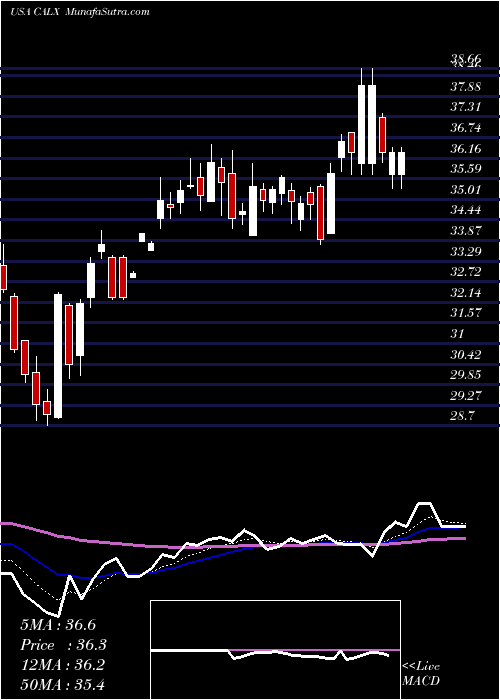
Task: Select the 29.27 price axis label
Action: pyautogui.click(x=466, y=396)
